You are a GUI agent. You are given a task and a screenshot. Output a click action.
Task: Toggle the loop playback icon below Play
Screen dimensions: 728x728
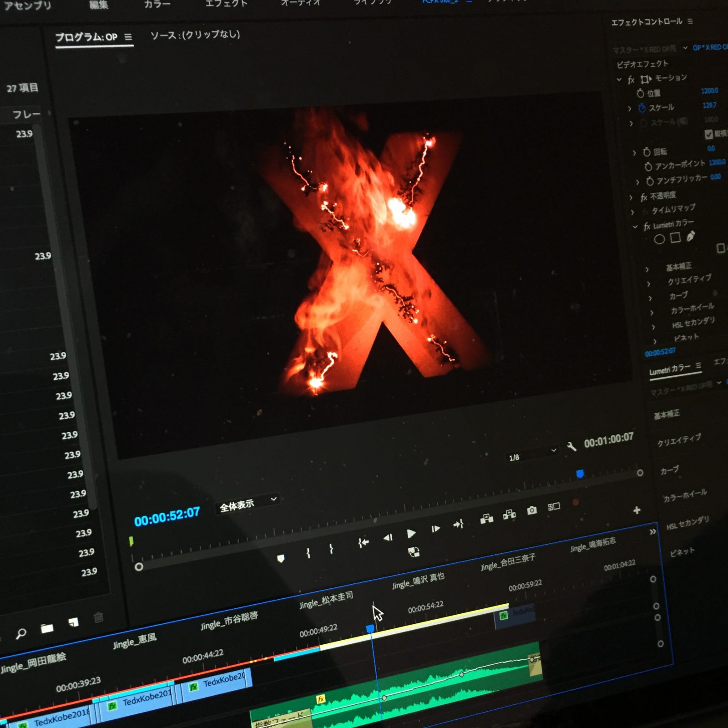pos(414,552)
